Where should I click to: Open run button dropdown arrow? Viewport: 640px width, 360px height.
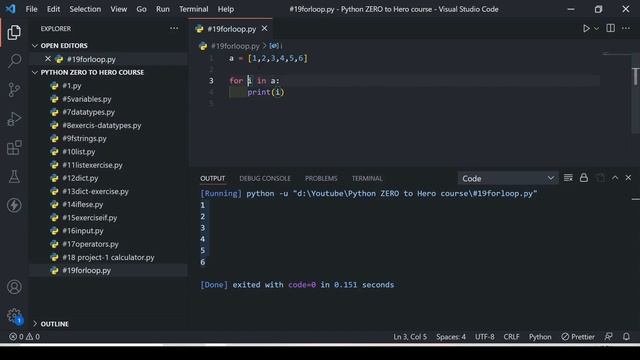[596, 29]
